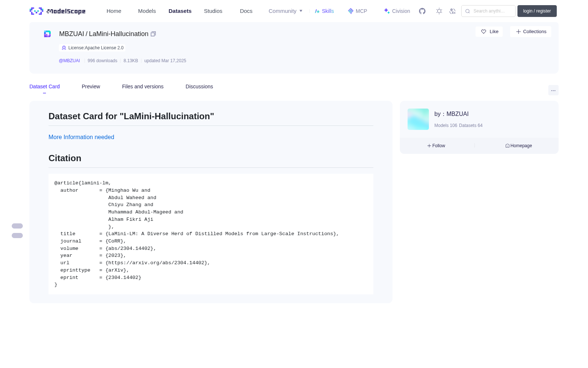Open the Civision link
Image resolution: width=588 pixels, height=368 pixels.
(x=397, y=11)
